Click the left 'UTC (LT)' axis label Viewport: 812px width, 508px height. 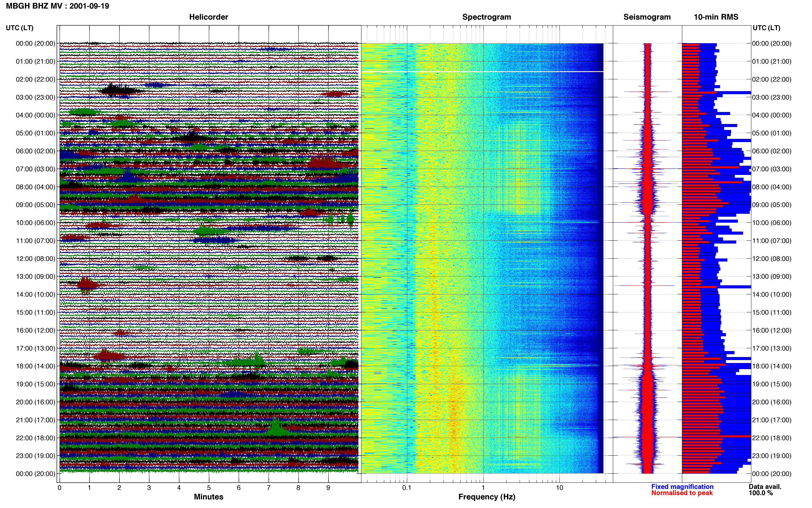[20, 28]
